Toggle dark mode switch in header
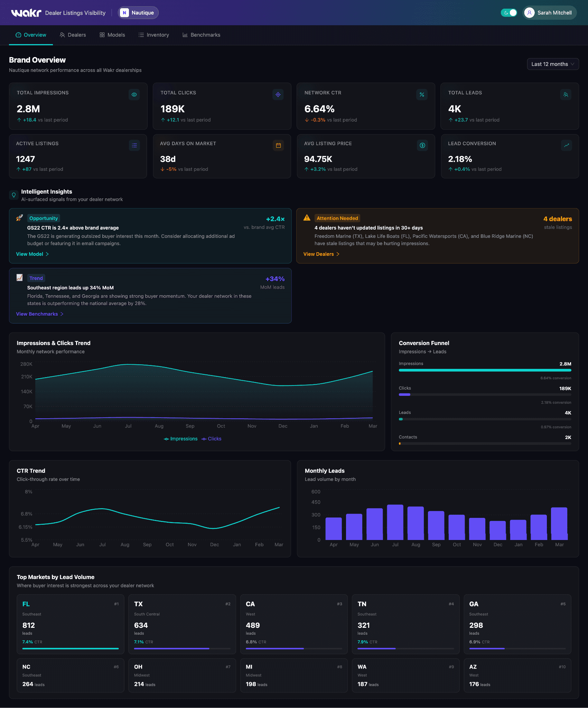Viewport: 588px width, 708px height. pyautogui.click(x=509, y=13)
